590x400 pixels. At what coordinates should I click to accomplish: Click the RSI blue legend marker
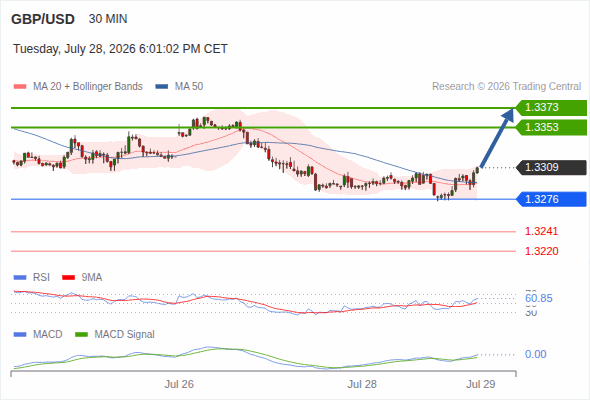(20, 278)
